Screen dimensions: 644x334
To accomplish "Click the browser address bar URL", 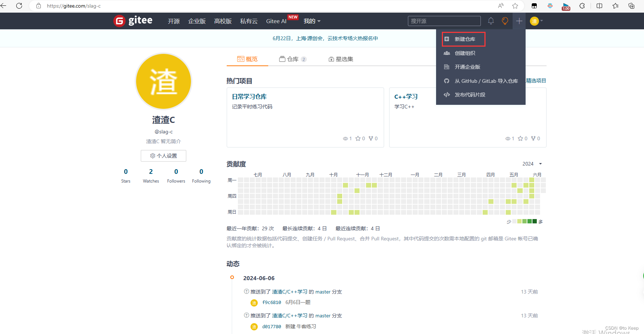I will pyautogui.click(x=74, y=6).
